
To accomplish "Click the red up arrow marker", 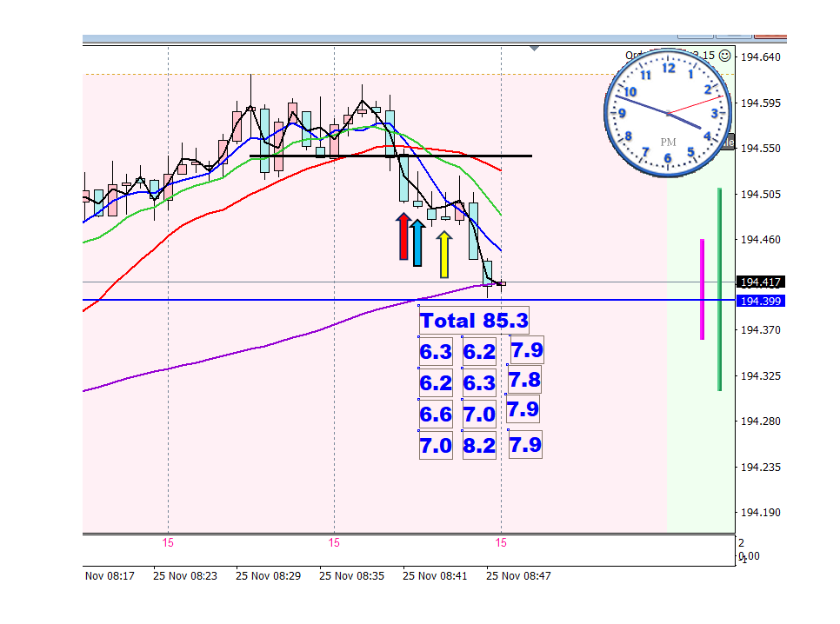I will tap(404, 236).
